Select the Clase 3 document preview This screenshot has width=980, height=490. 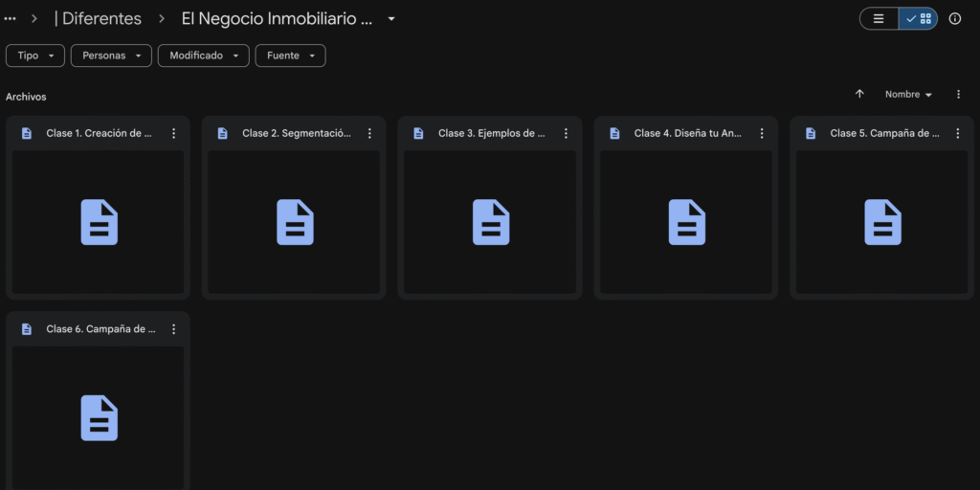pos(490,222)
